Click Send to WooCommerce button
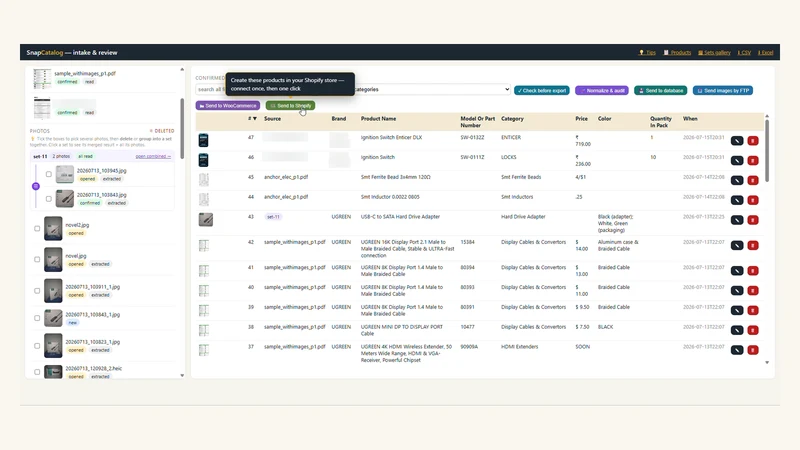 (x=228, y=106)
